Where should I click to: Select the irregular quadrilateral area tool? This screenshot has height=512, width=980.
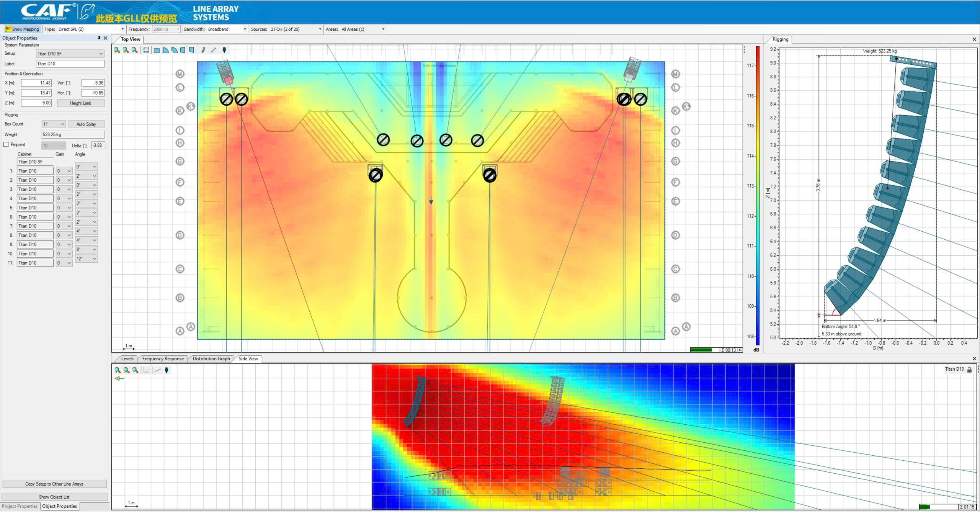coord(192,50)
